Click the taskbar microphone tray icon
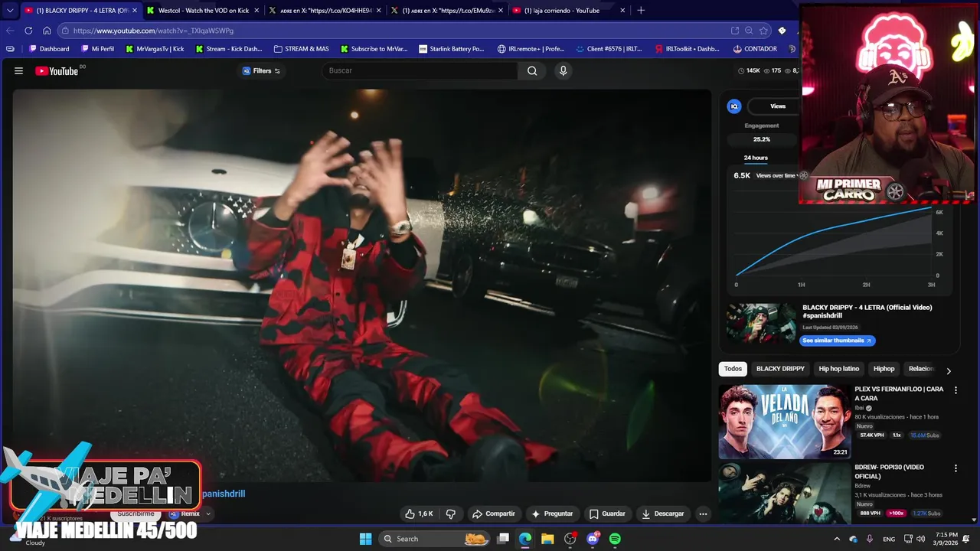Image resolution: width=980 pixels, height=551 pixels. pos(870,539)
